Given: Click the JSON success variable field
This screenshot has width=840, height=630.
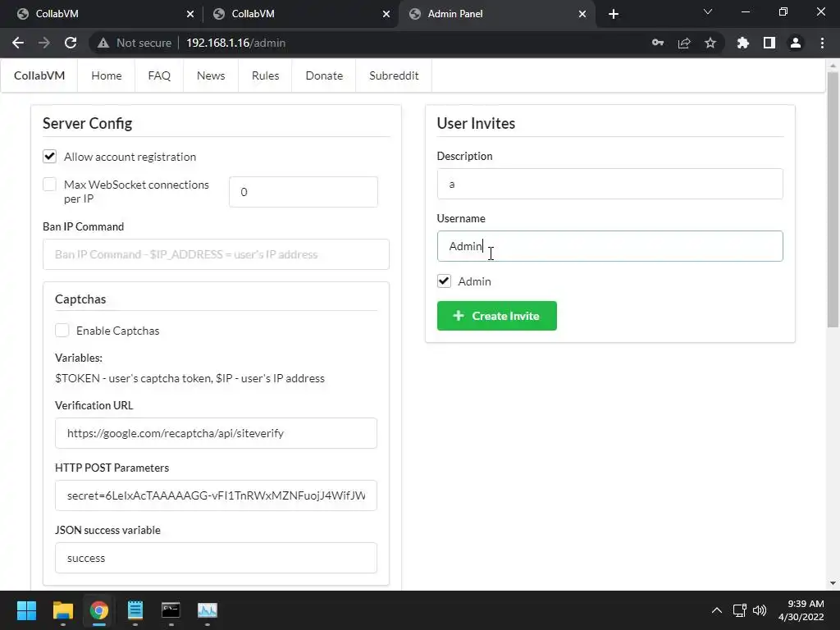Looking at the screenshot, I should point(216,558).
